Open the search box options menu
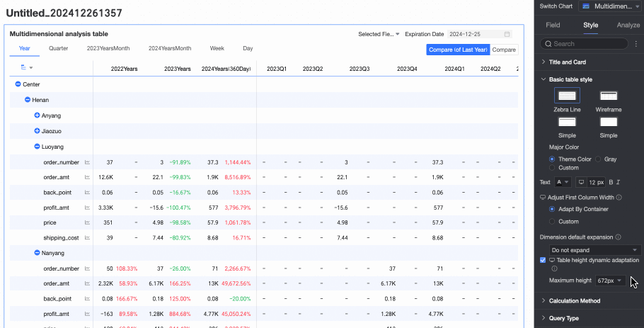The height and width of the screenshot is (328, 644). coord(636,44)
